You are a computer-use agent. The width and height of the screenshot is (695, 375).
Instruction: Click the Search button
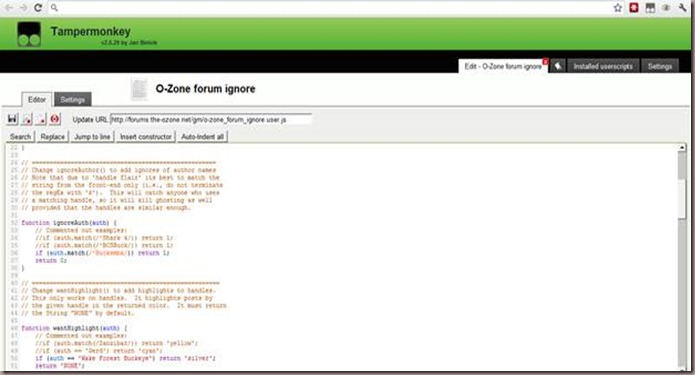point(20,137)
